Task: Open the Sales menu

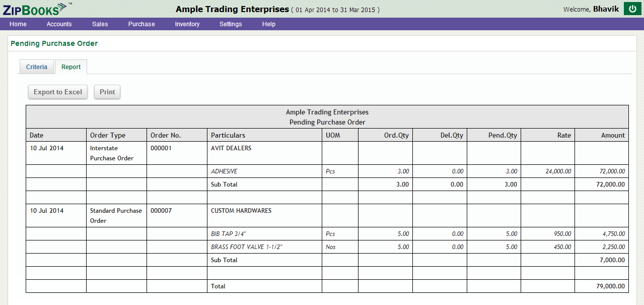Action: (100, 24)
